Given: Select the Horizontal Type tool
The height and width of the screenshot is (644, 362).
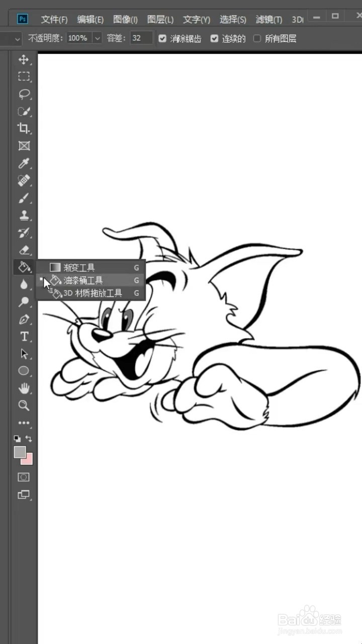Looking at the screenshot, I should (x=24, y=337).
